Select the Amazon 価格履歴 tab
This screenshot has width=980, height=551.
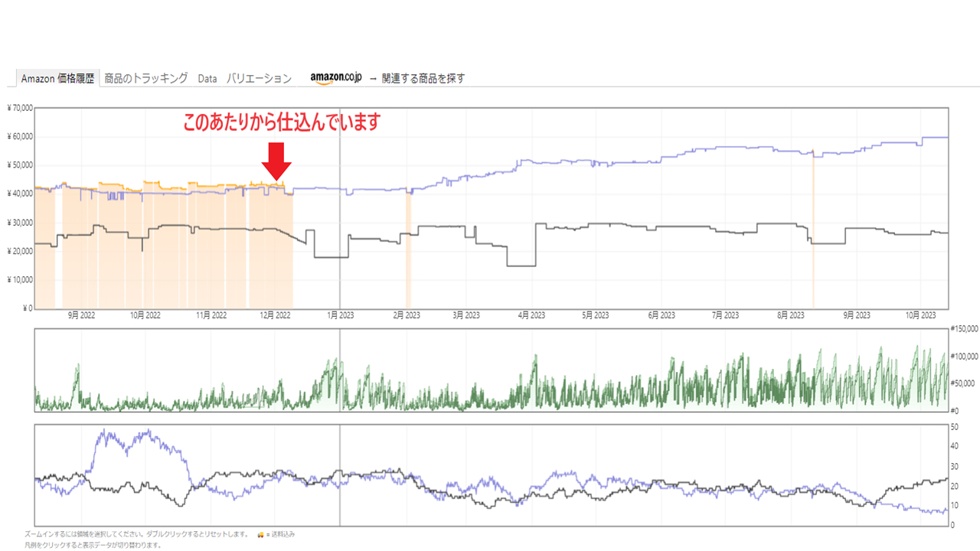(x=57, y=78)
